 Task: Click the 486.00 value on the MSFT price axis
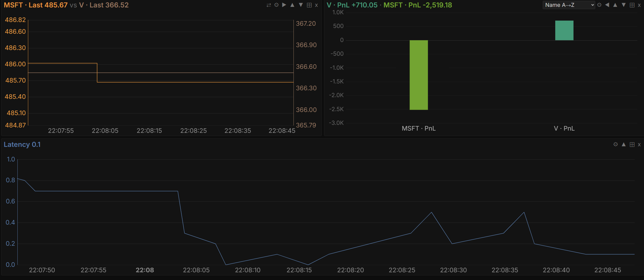tap(15, 64)
